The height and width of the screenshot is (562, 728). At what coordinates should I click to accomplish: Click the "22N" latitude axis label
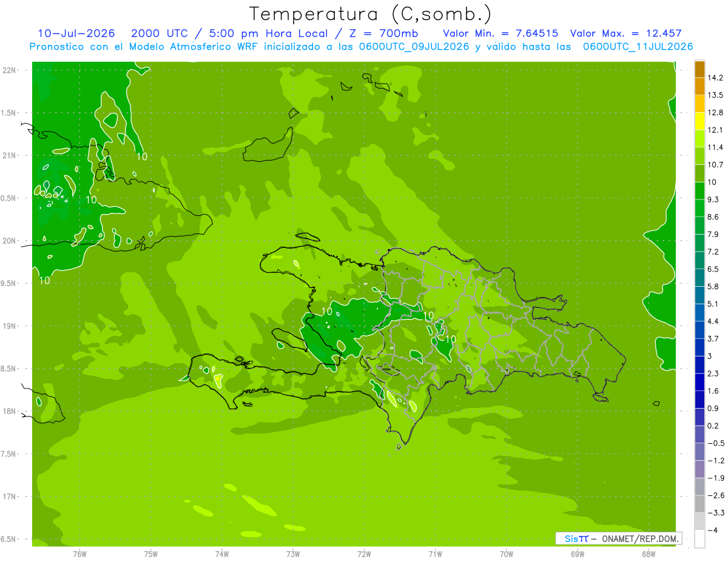click(x=9, y=70)
